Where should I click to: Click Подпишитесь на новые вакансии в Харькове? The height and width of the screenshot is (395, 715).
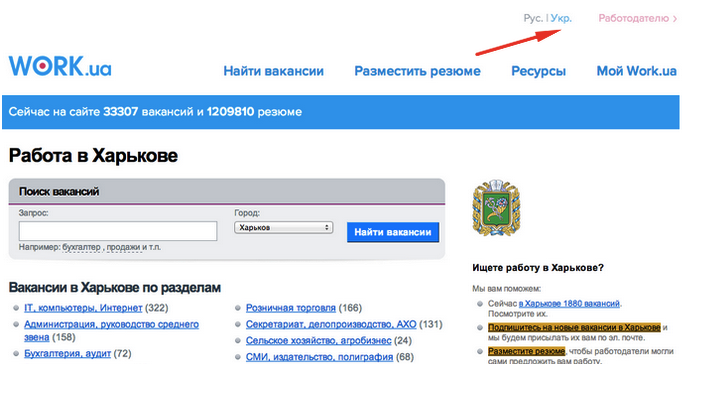tap(574, 327)
